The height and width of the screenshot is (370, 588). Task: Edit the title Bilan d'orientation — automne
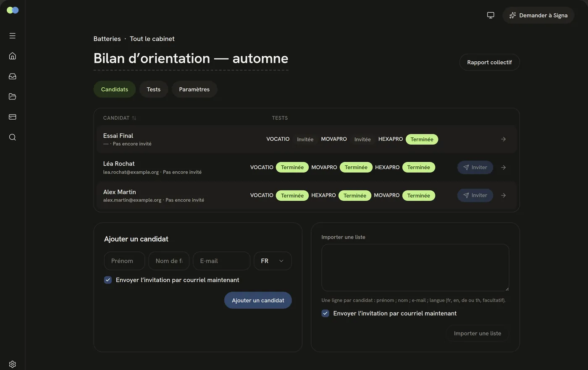[191, 58]
